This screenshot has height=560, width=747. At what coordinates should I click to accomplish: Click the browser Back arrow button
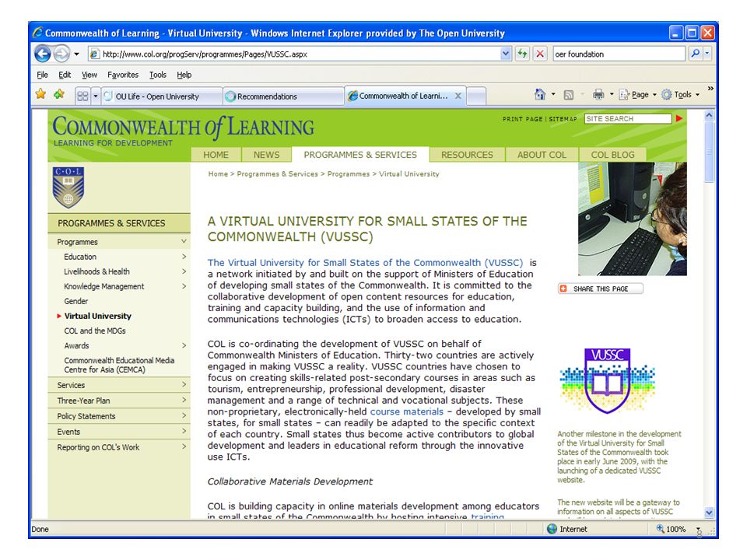coord(42,54)
